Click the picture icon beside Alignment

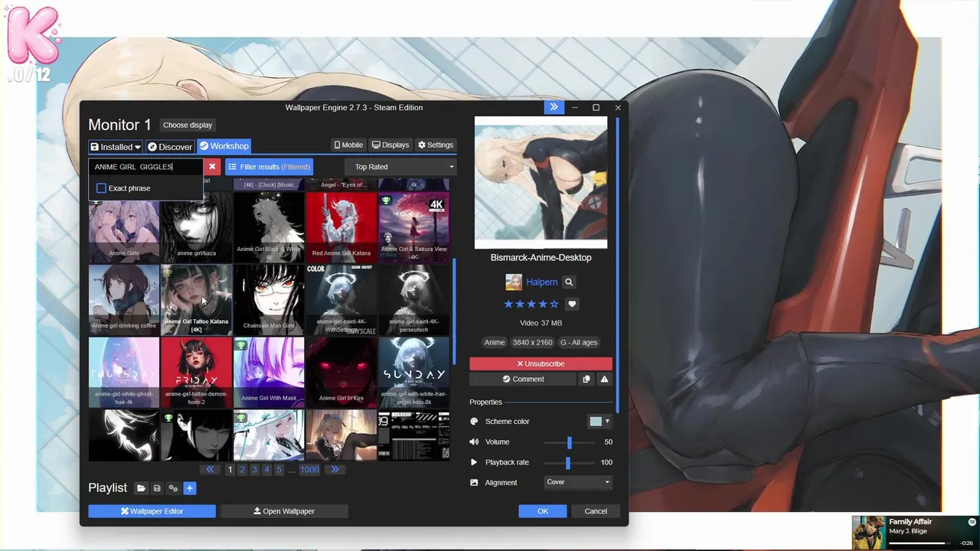tap(474, 483)
